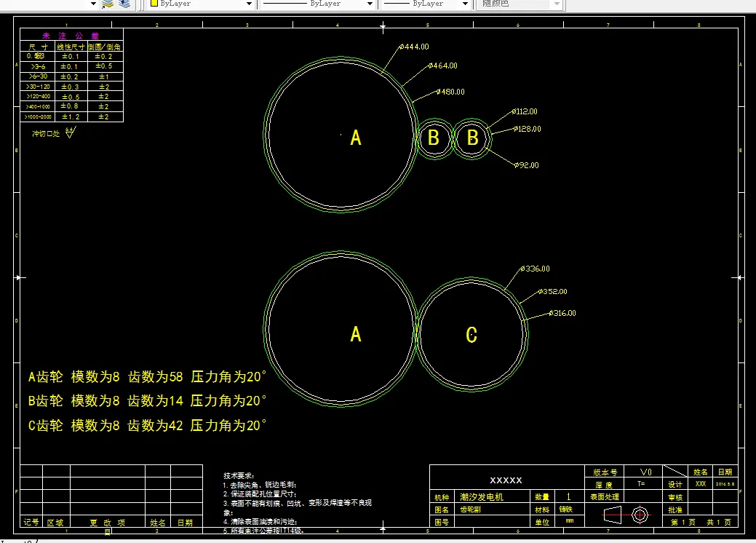The height and width of the screenshot is (543, 756).
Task: Select the ø92.00 dimension text
Action: [x=527, y=165]
